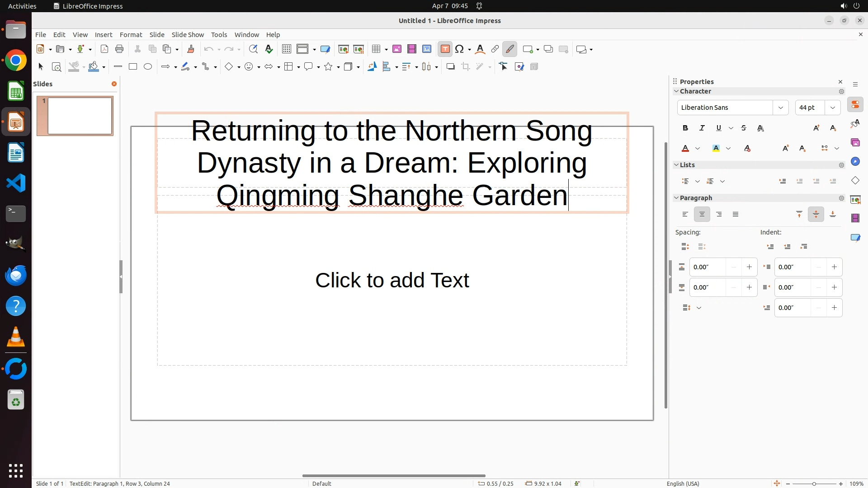Open the Slide Show menu
Screen dimensions: 868x488
coord(188,35)
